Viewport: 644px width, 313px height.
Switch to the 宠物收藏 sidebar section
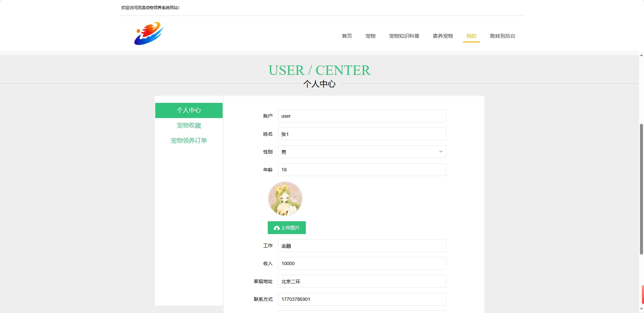click(189, 125)
